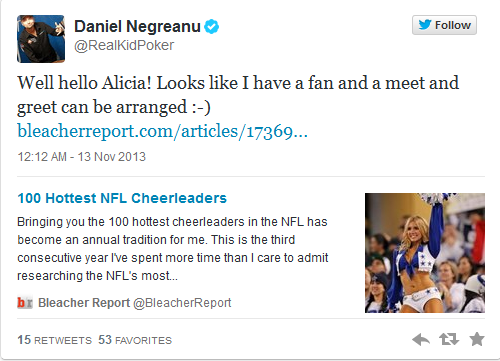This screenshot has height=361, width=500.
Task: Favorite the tweet with the star icon
Action: coord(477,339)
